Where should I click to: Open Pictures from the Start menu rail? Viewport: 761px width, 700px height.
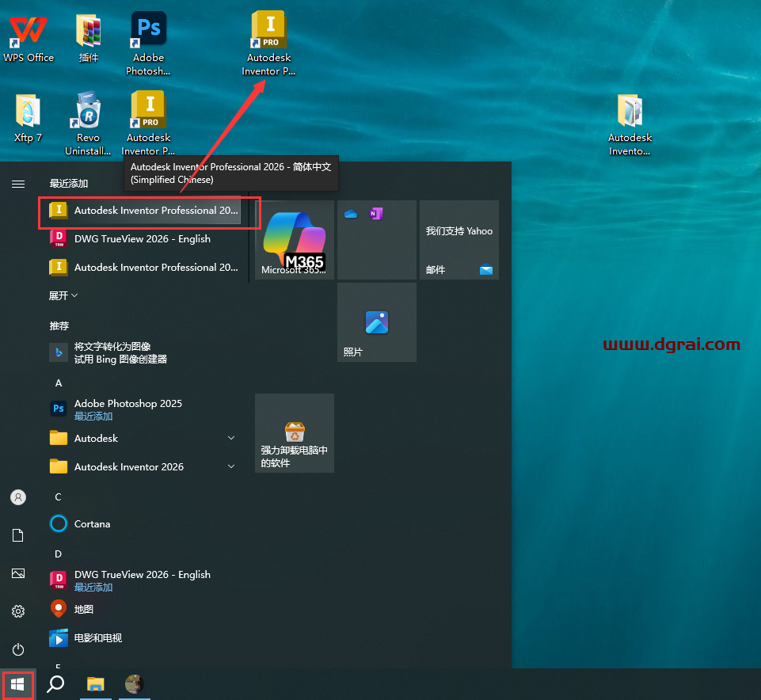18,573
